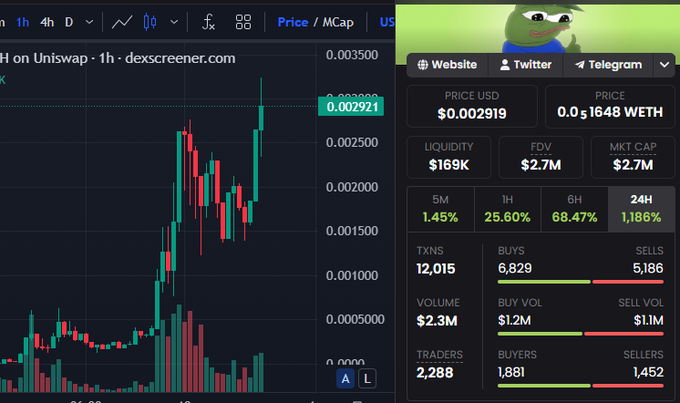The image size is (680, 403).
Task: Click the BUYS 6,829 value
Action: pyautogui.click(x=515, y=269)
